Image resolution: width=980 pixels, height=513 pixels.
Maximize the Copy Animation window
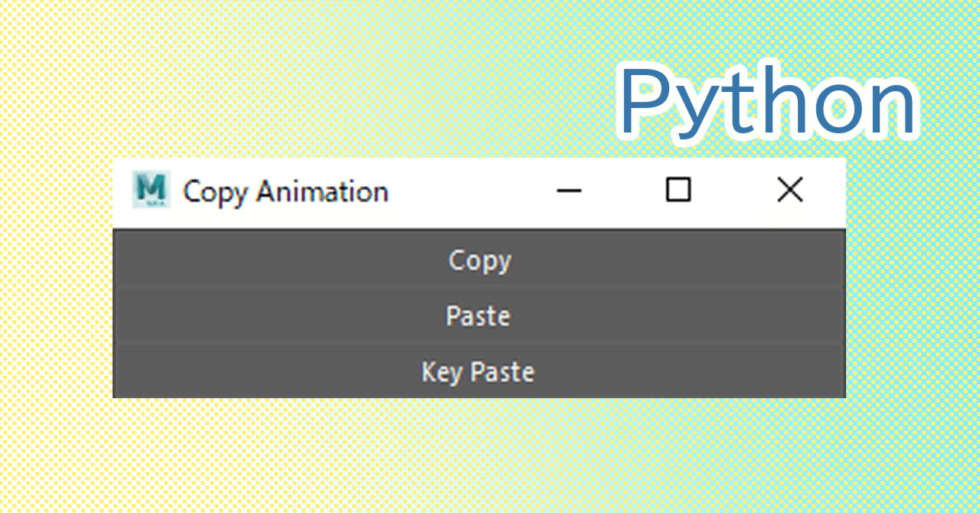pos(679,191)
